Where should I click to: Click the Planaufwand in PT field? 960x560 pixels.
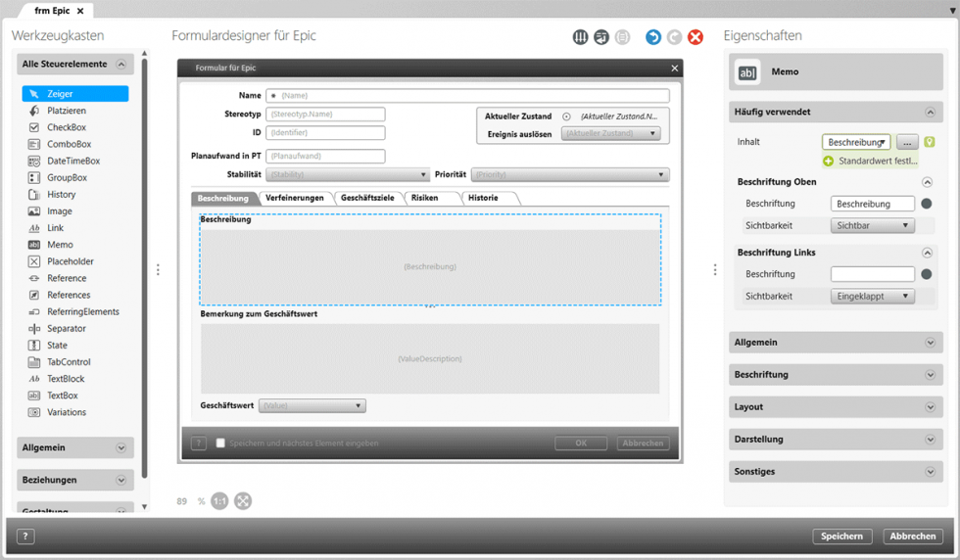(325, 156)
